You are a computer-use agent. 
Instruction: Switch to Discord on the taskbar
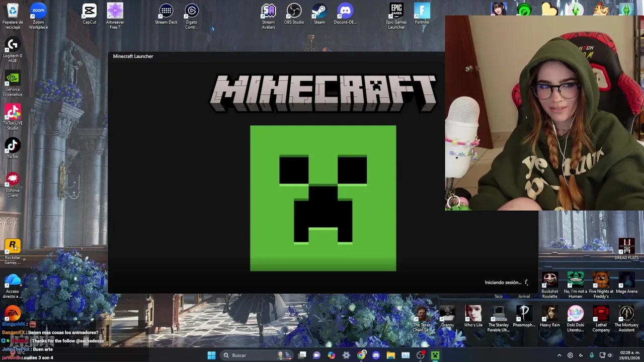(376, 355)
